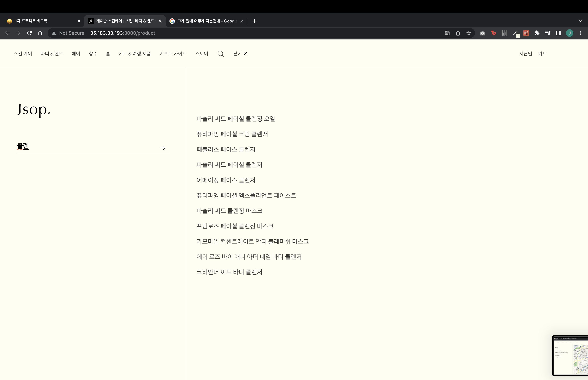
Task: Open a new browser tab
Action: tap(254, 21)
